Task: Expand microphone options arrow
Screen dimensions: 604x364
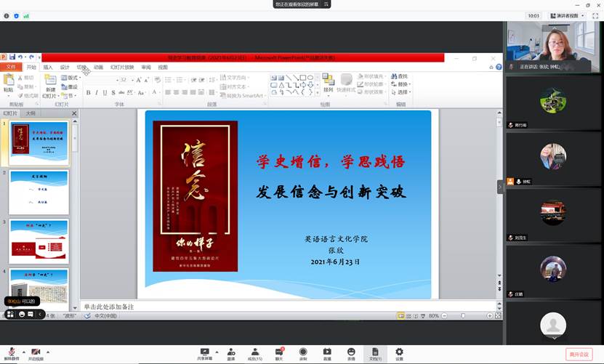Action: [x=23, y=352]
